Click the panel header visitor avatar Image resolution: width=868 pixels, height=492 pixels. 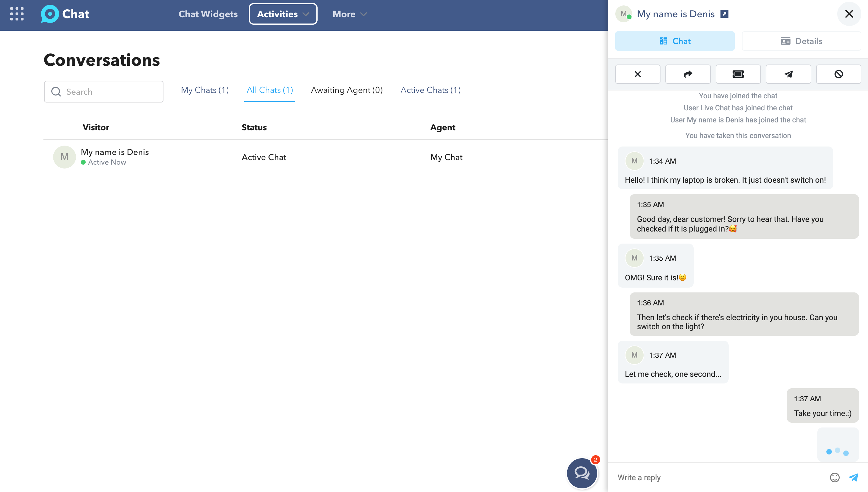click(x=624, y=14)
